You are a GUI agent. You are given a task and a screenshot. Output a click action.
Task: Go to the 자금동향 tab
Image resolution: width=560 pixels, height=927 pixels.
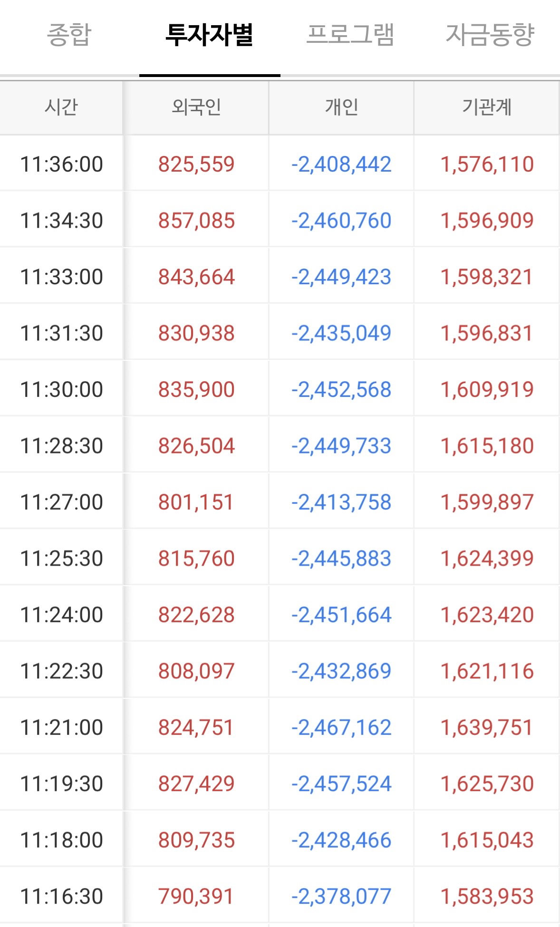pyautogui.click(x=490, y=35)
